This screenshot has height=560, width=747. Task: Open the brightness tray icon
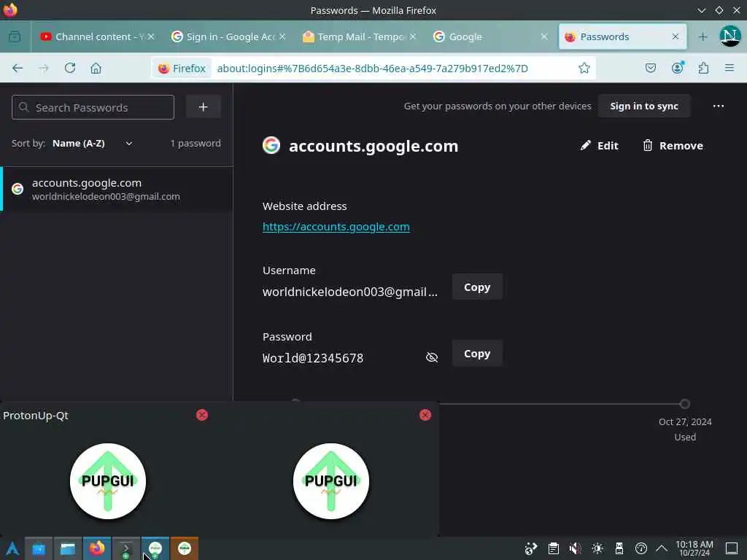[x=597, y=548]
